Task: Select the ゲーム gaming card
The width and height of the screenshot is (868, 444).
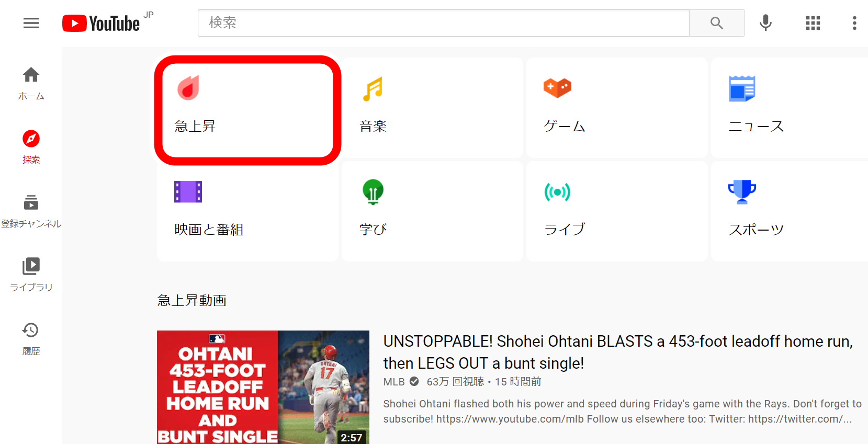Action: pos(617,108)
